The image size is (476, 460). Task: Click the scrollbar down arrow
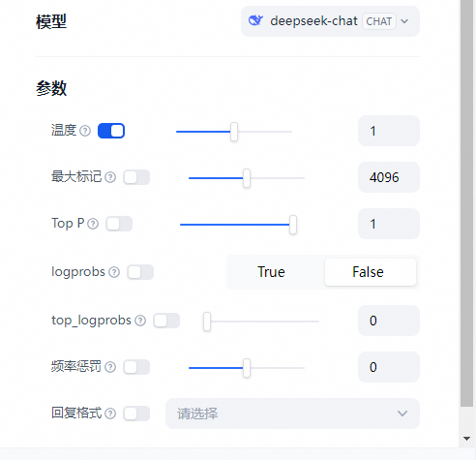(466, 439)
